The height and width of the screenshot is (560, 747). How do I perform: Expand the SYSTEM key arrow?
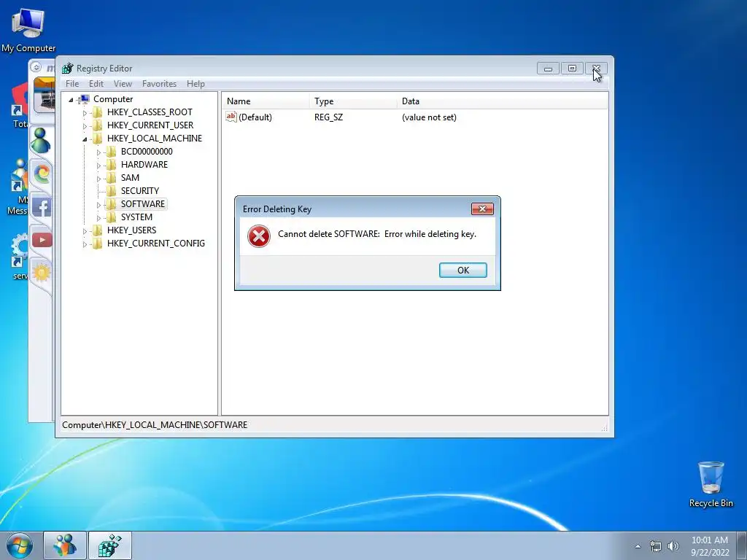[x=98, y=217]
